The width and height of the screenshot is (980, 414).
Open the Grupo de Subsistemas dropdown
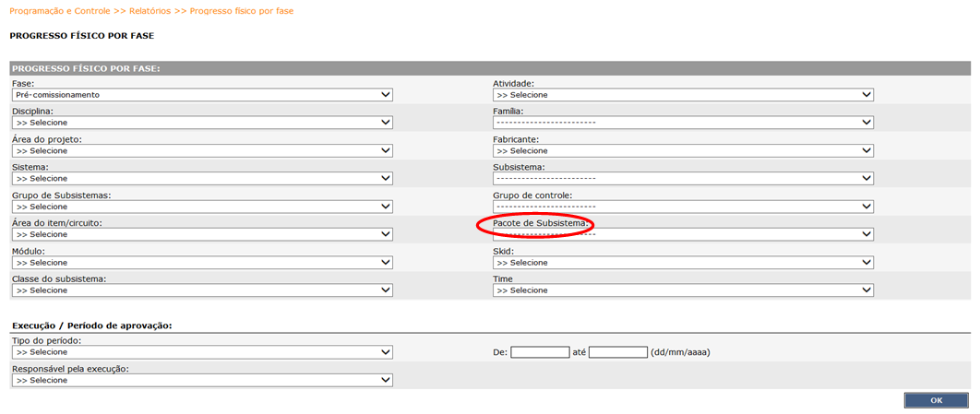point(202,207)
